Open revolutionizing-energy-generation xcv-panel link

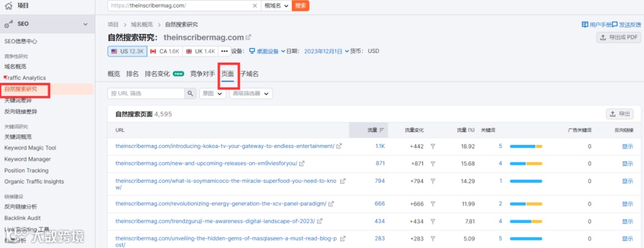221,203
